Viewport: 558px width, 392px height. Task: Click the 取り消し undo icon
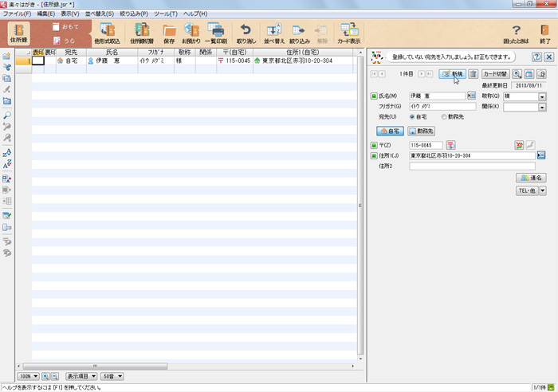(x=246, y=33)
